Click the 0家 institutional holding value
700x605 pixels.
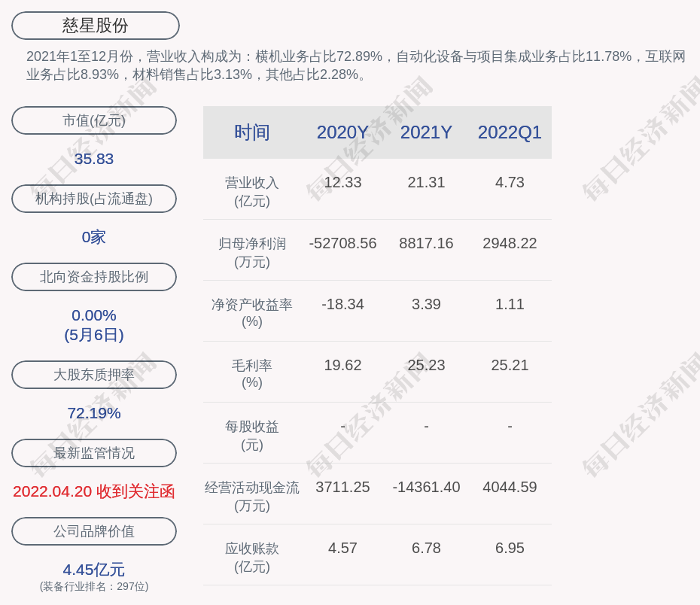(94, 237)
